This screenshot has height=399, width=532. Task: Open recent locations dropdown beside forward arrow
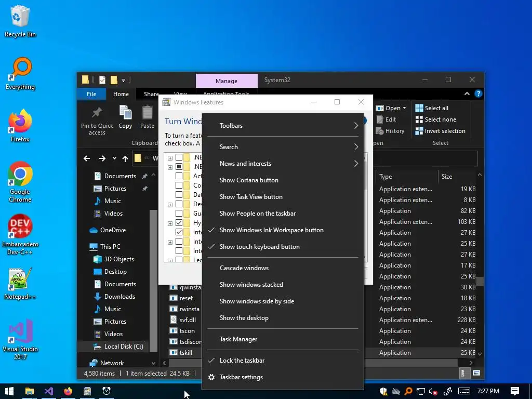(114, 158)
